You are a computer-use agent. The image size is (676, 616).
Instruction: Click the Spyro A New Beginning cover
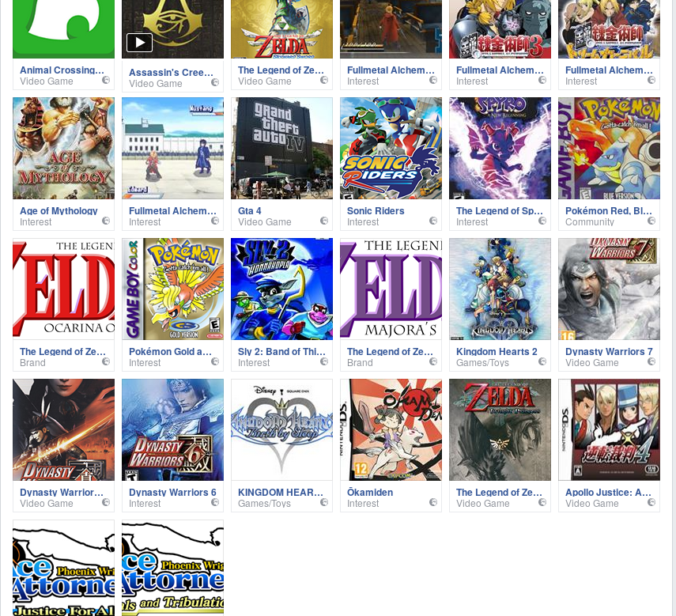(500, 149)
